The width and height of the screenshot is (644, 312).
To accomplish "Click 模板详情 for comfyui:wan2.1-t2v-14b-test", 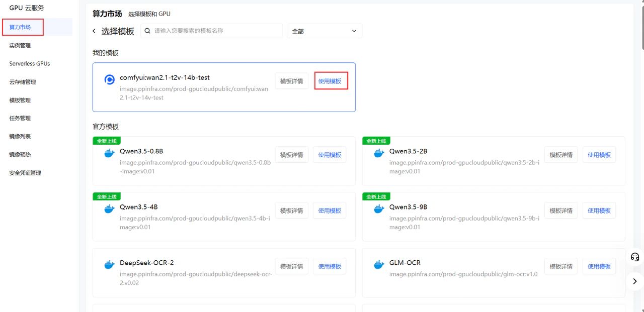I will (292, 81).
